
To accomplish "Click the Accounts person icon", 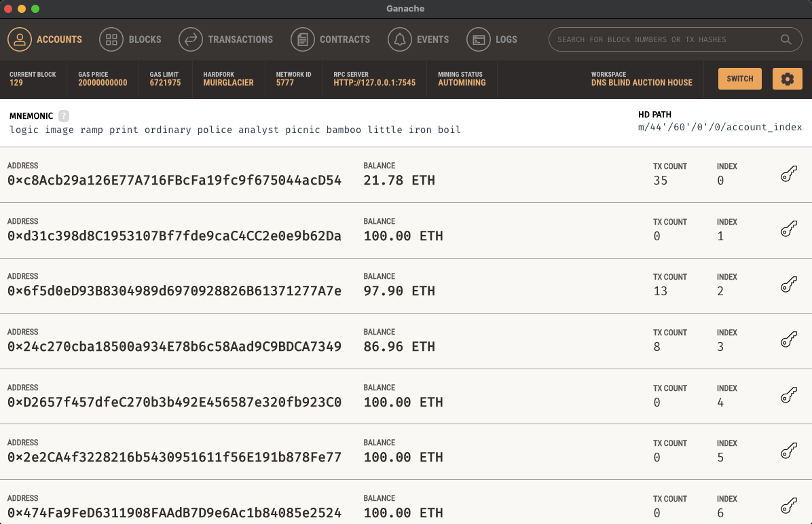I will point(20,39).
